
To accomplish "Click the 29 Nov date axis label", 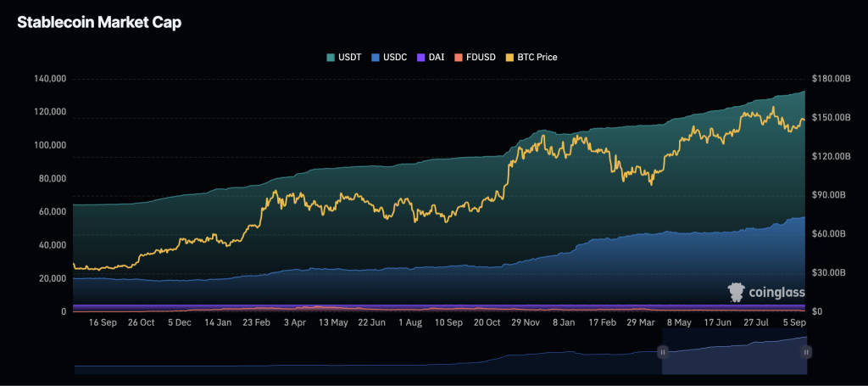I will point(525,322).
